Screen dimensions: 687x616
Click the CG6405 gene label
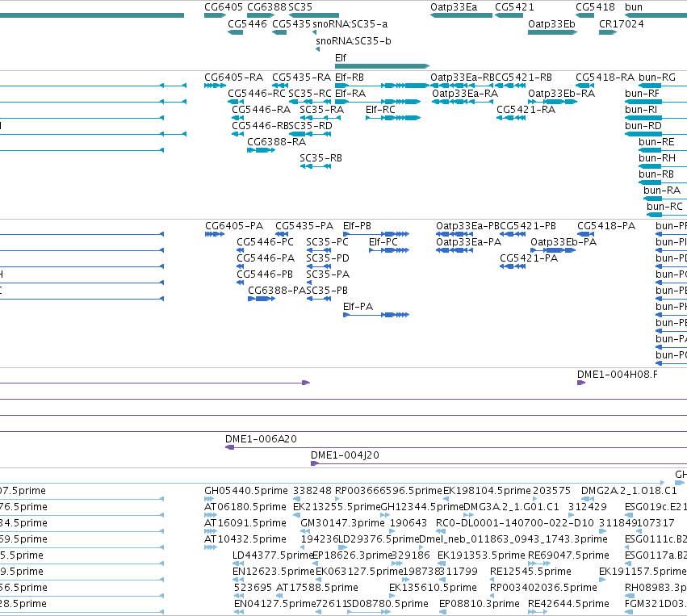(x=224, y=7)
